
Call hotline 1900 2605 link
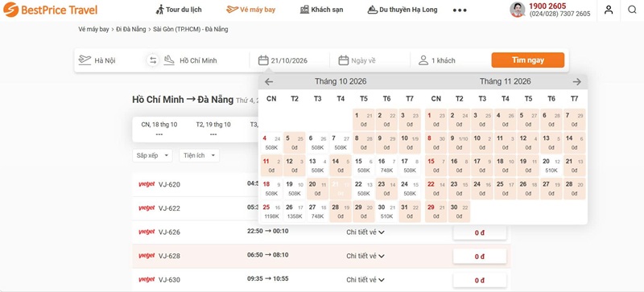pyautogui.click(x=547, y=6)
